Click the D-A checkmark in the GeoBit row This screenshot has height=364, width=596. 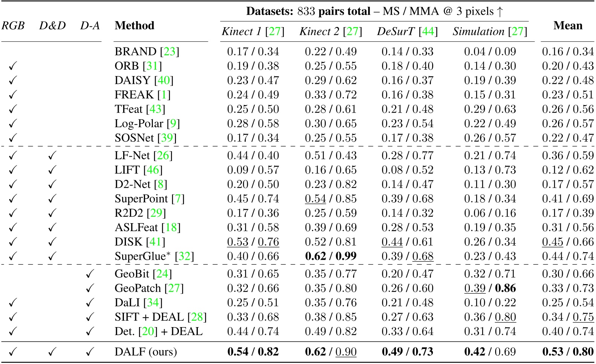coord(90,274)
